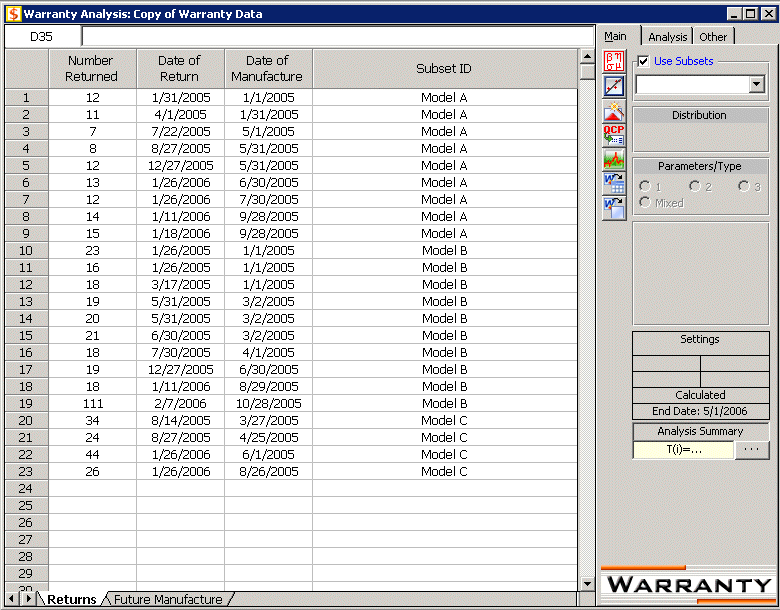Click the Subset ID column header
780x610 pixels.
click(x=444, y=69)
